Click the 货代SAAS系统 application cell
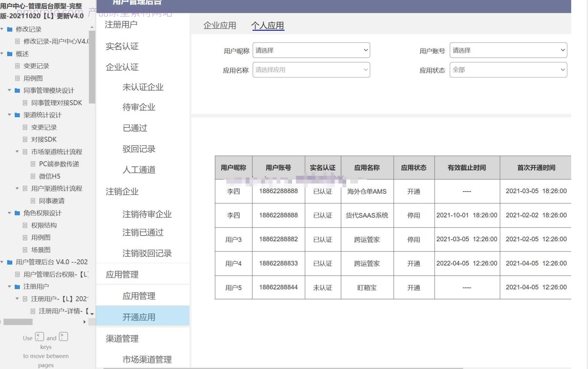This screenshot has height=369, width=588. [367, 215]
